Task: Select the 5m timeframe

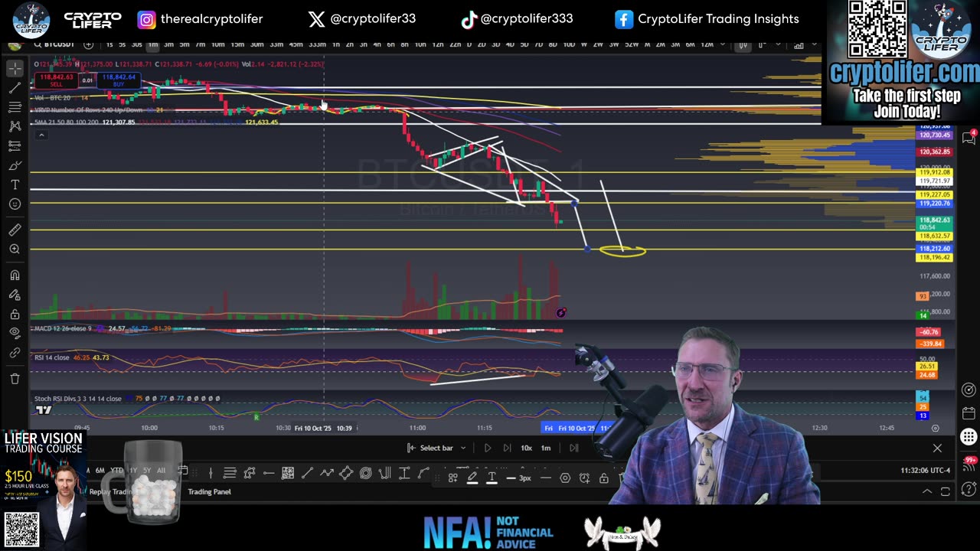Action: click(x=185, y=44)
